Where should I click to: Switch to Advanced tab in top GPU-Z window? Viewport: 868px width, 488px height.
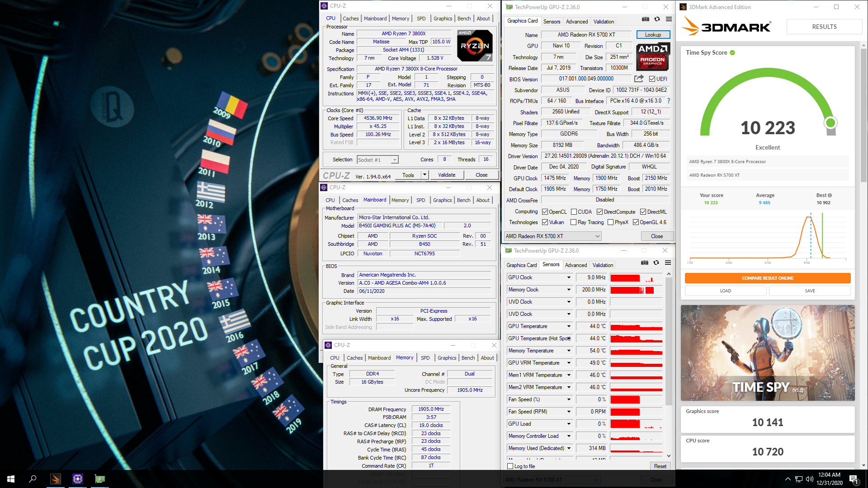coord(577,22)
